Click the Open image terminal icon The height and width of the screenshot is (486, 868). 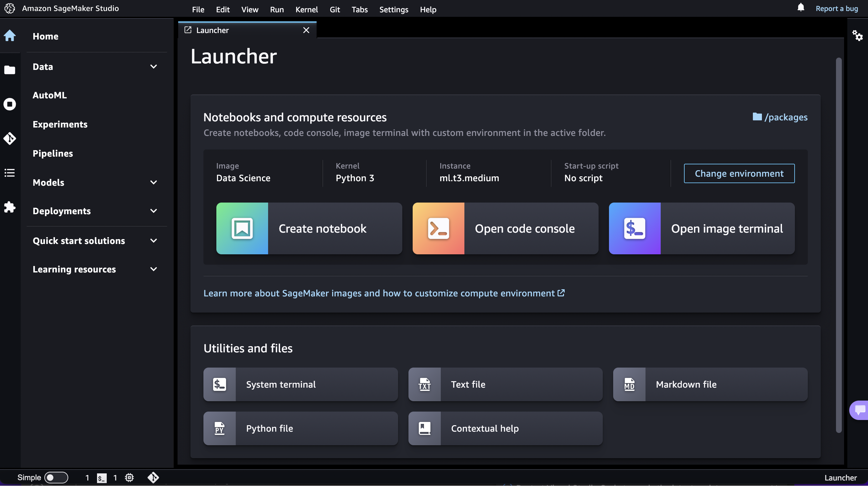[x=634, y=228]
